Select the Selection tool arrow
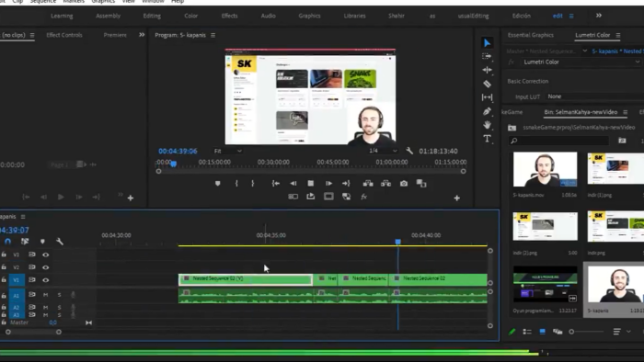This screenshot has width=644, height=362. (487, 43)
